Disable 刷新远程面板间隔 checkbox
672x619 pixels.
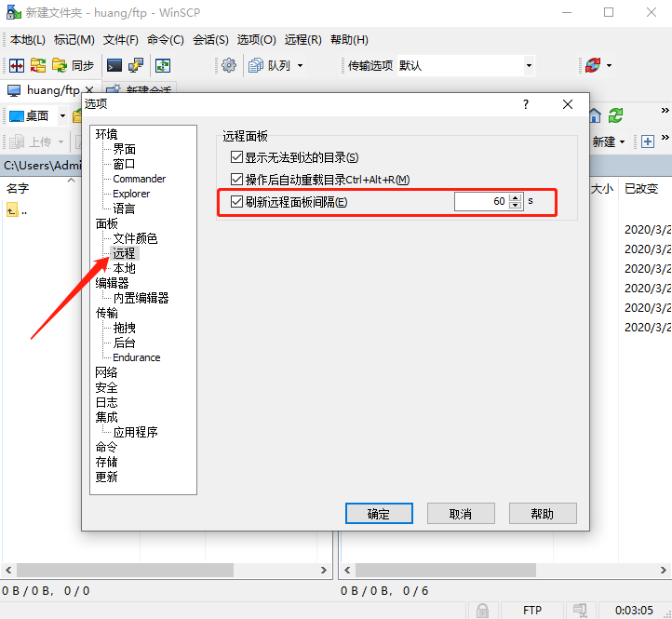tap(235, 201)
